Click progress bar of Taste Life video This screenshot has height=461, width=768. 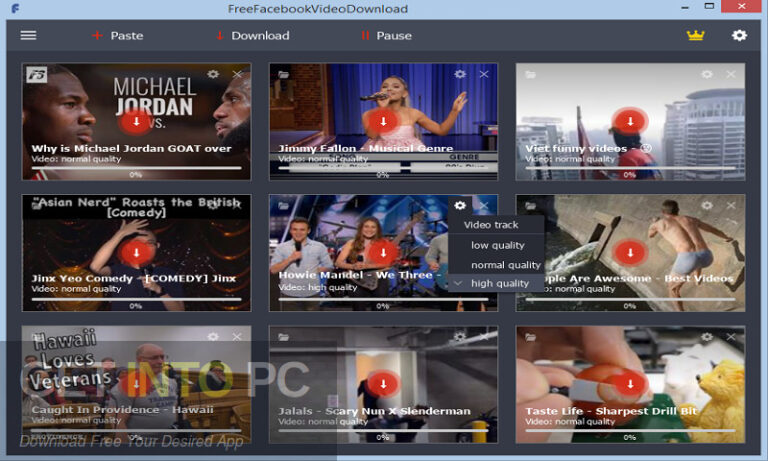tap(630, 430)
